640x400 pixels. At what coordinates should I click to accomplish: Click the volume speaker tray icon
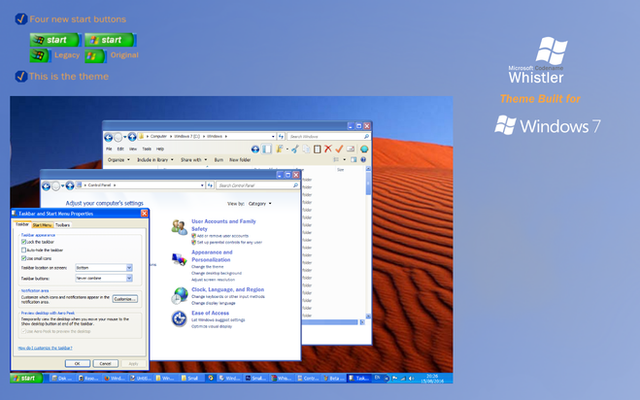pyautogui.click(x=411, y=378)
